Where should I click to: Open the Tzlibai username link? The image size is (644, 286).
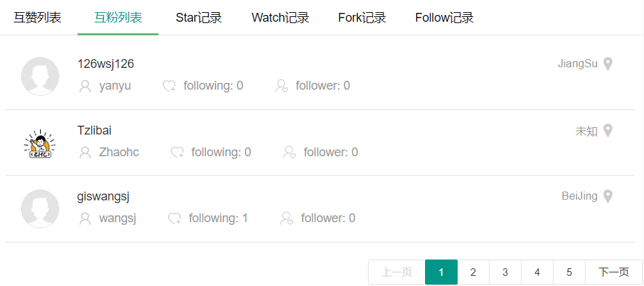tap(95, 130)
